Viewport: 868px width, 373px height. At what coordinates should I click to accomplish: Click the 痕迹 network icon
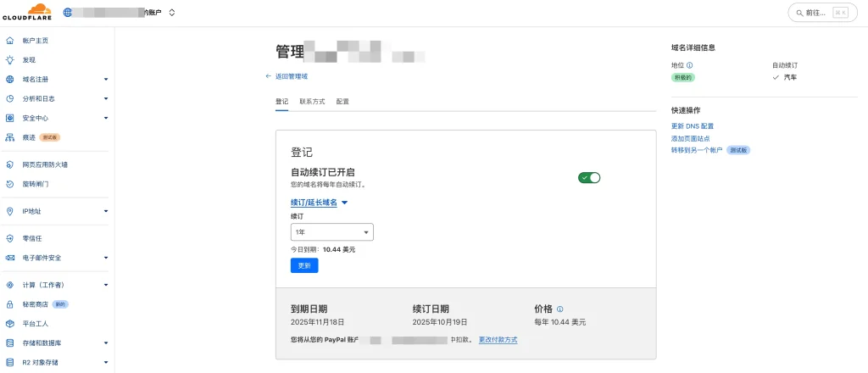click(9, 137)
